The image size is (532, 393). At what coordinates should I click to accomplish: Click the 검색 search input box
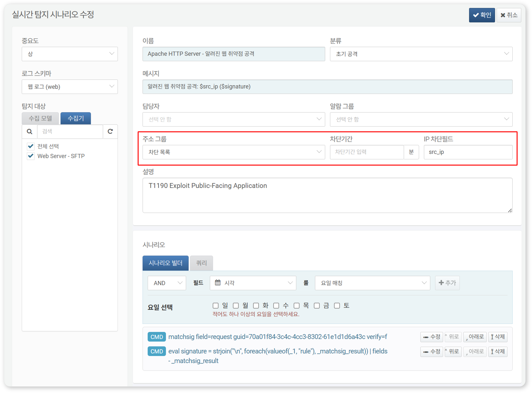click(70, 132)
